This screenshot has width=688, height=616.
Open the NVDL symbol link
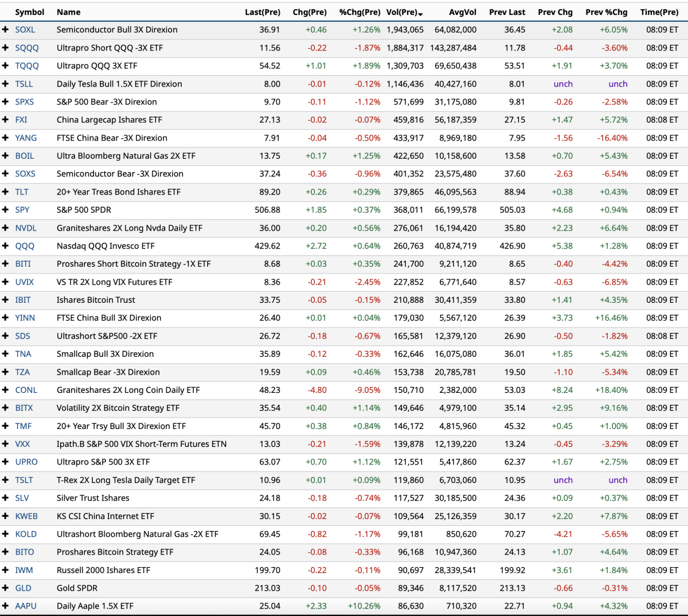coord(26,228)
